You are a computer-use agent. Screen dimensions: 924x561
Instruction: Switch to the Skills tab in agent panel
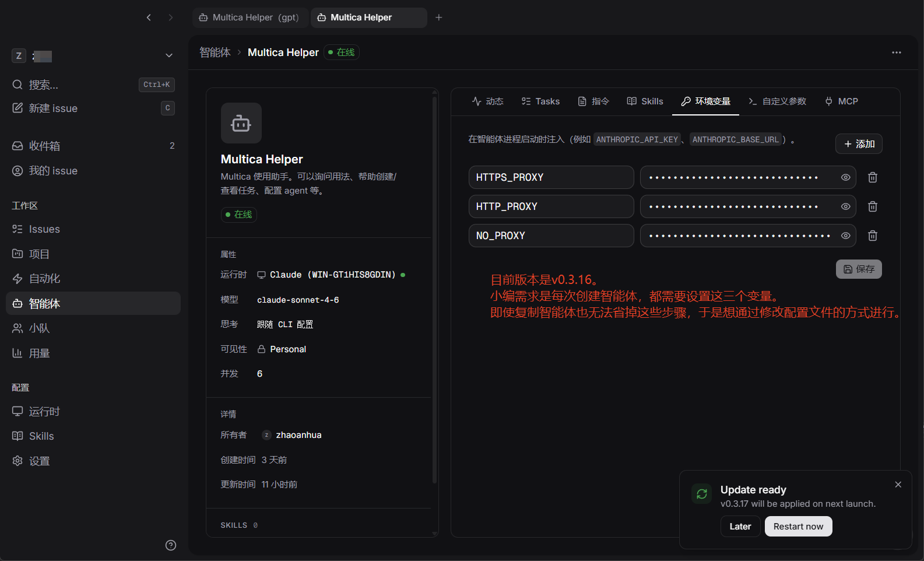(x=645, y=101)
